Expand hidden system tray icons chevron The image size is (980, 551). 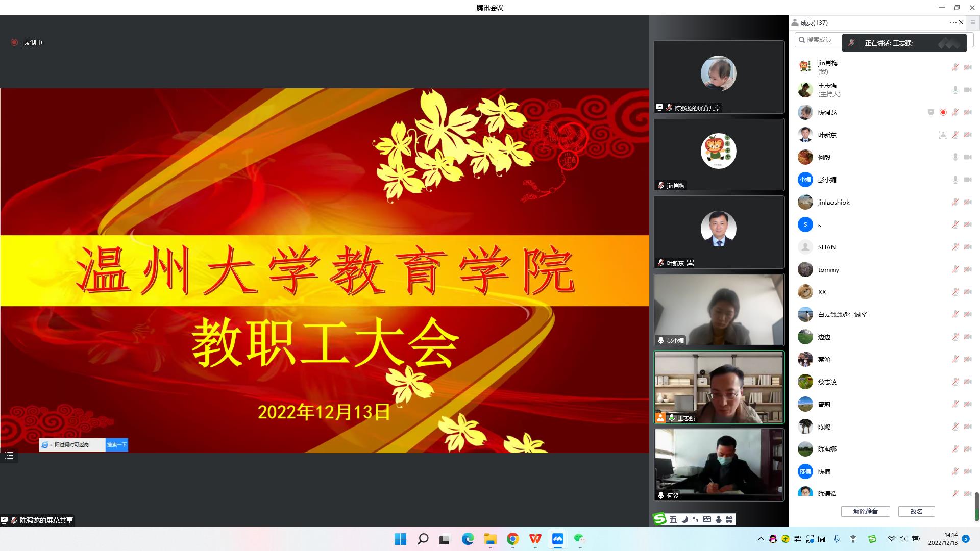coord(761,539)
